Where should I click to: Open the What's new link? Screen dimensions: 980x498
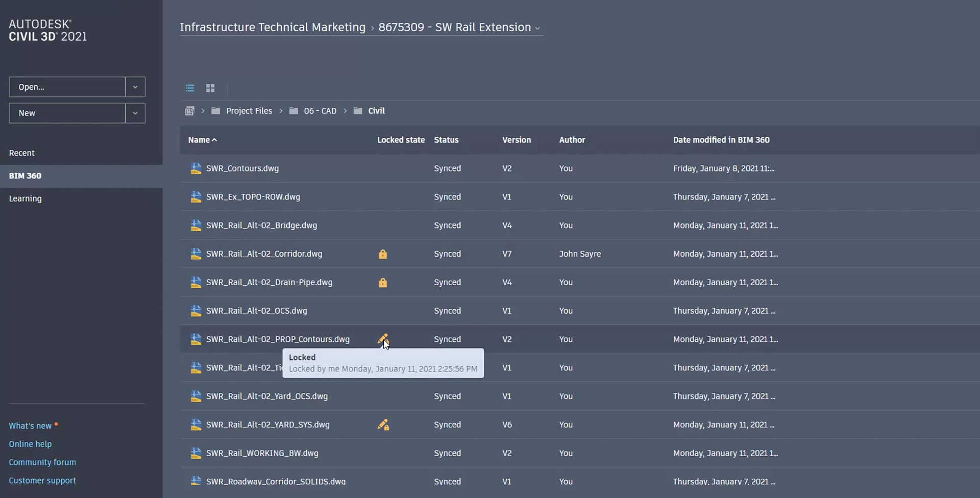[30, 426]
